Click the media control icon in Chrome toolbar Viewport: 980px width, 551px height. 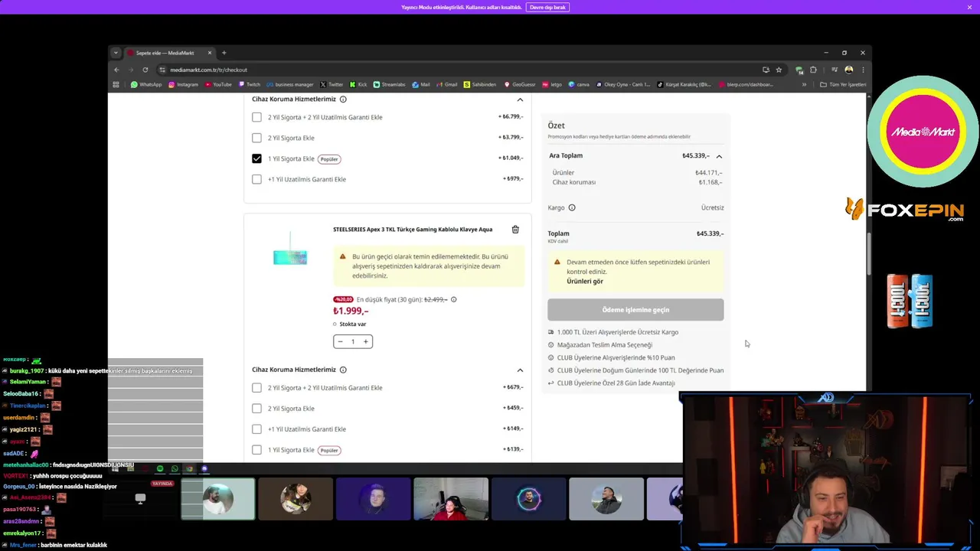pos(833,70)
